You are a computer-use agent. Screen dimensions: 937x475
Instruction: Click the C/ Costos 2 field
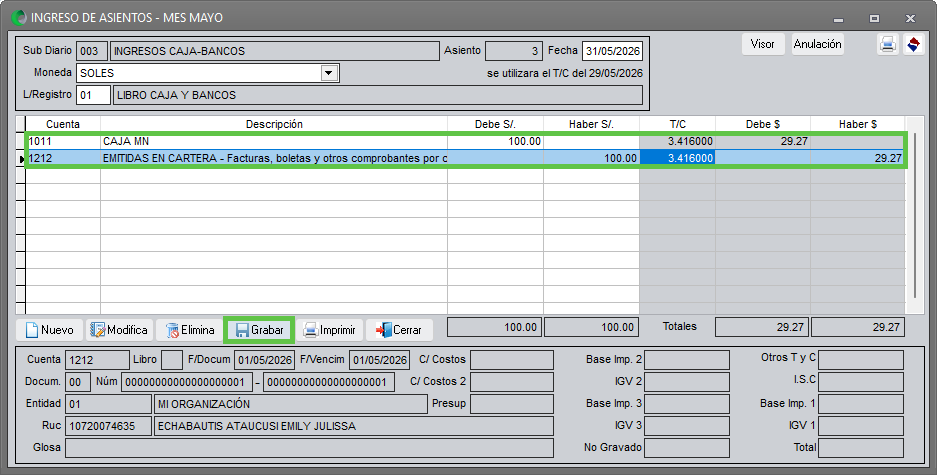pyautogui.click(x=512, y=382)
